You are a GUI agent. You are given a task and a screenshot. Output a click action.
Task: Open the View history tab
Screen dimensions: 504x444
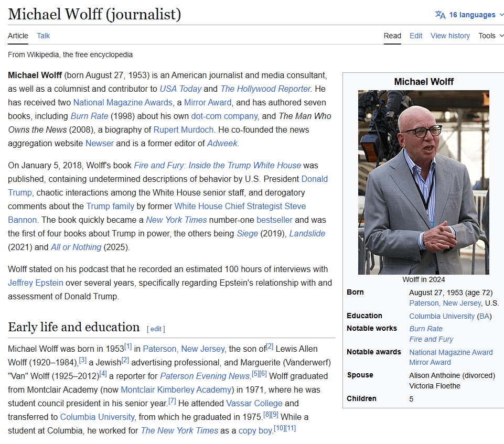450,36
